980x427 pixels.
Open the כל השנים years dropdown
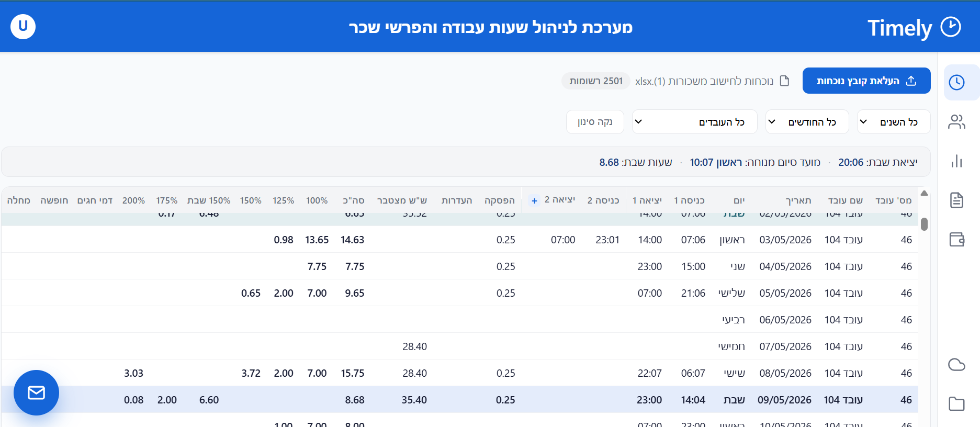[894, 122]
